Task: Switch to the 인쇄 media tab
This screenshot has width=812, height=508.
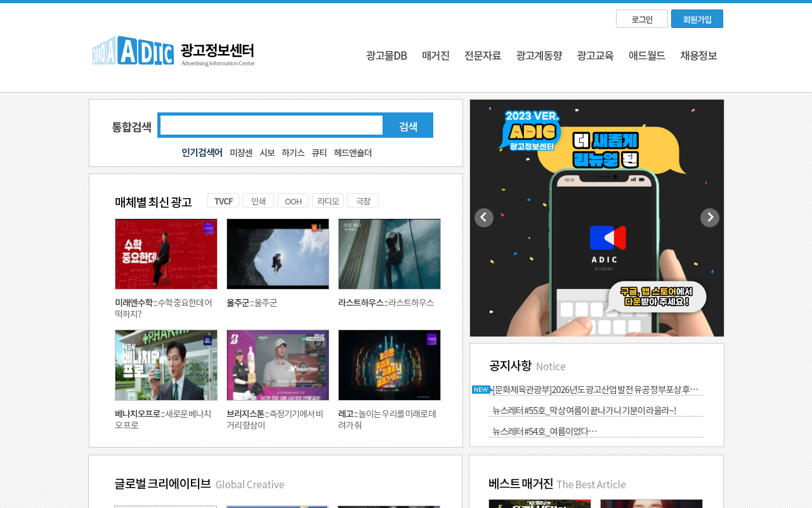Action: tap(258, 201)
